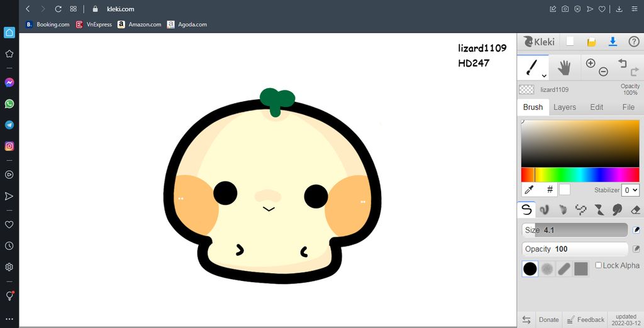This screenshot has height=328, width=644.
Task: Click the lizard1109 layer preview thumbnail
Action: (526, 89)
